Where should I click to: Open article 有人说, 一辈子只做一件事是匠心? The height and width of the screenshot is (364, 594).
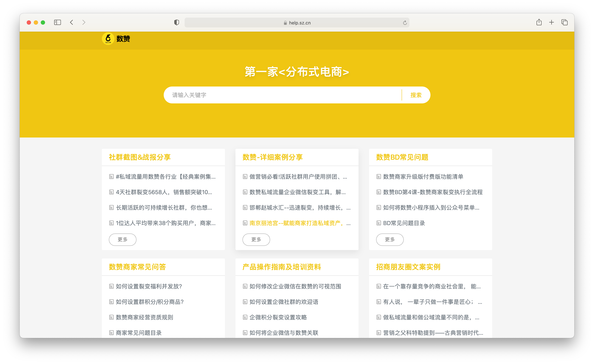pos(432,302)
